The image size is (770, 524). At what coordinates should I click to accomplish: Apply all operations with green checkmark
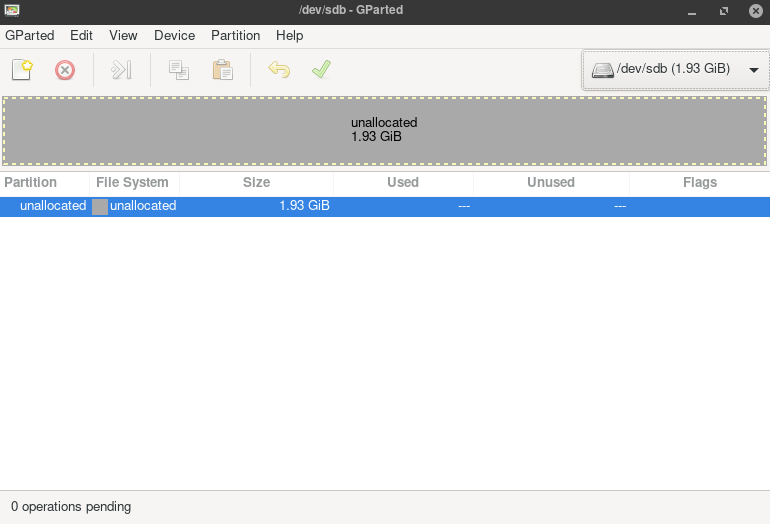coord(321,70)
